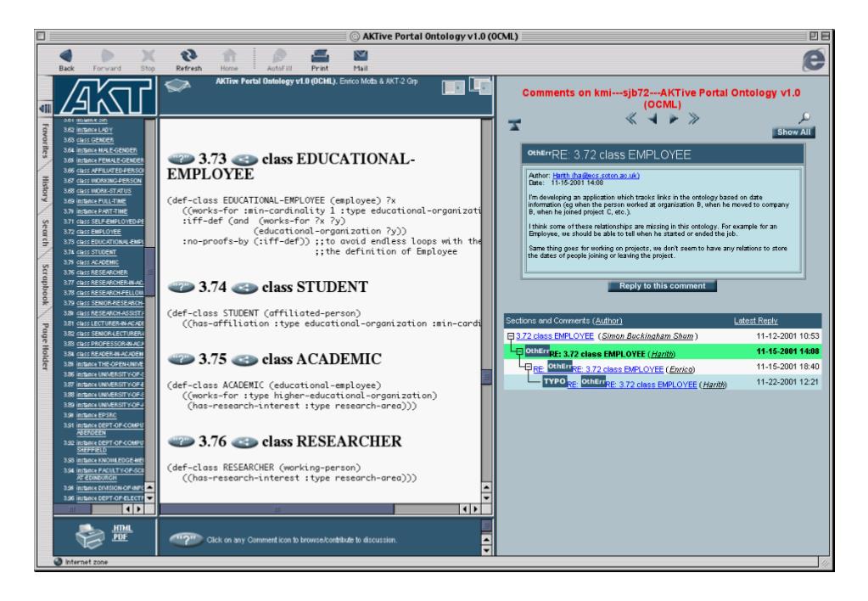Collapse the highlighted Harith reply node
868x601 pixels.
click(x=519, y=351)
